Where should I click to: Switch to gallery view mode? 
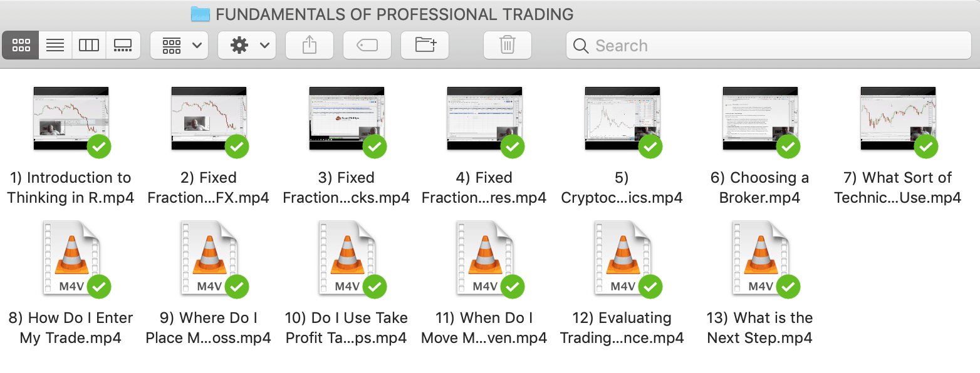[x=123, y=46]
